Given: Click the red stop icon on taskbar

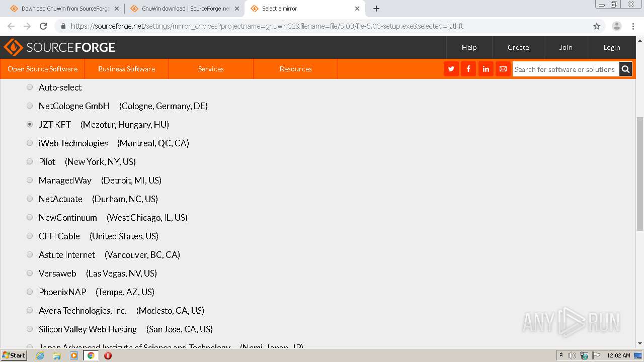Looking at the screenshot, I should pyautogui.click(x=108, y=355).
